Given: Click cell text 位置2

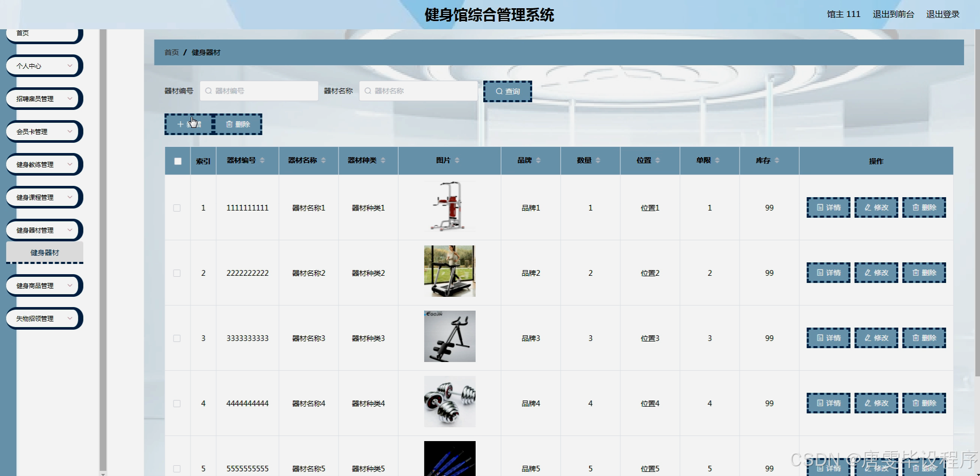Looking at the screenshot, I should tap(650, 273).
